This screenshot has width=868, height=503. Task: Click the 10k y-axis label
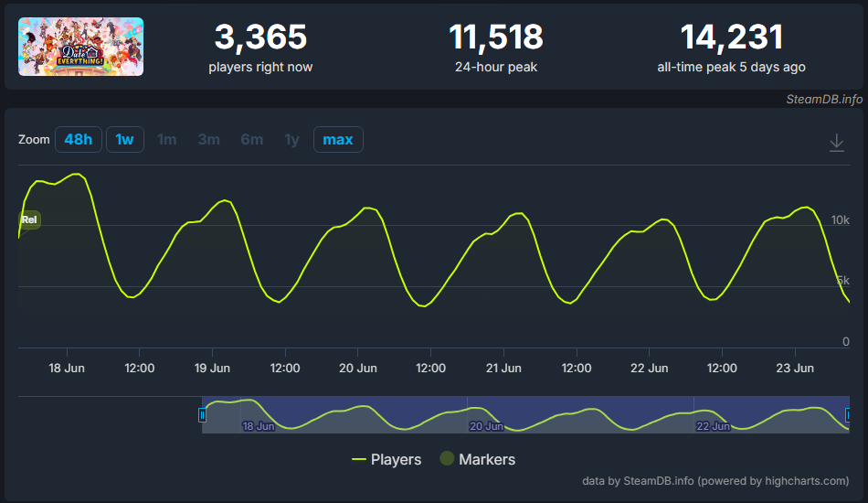pos(840,220)
